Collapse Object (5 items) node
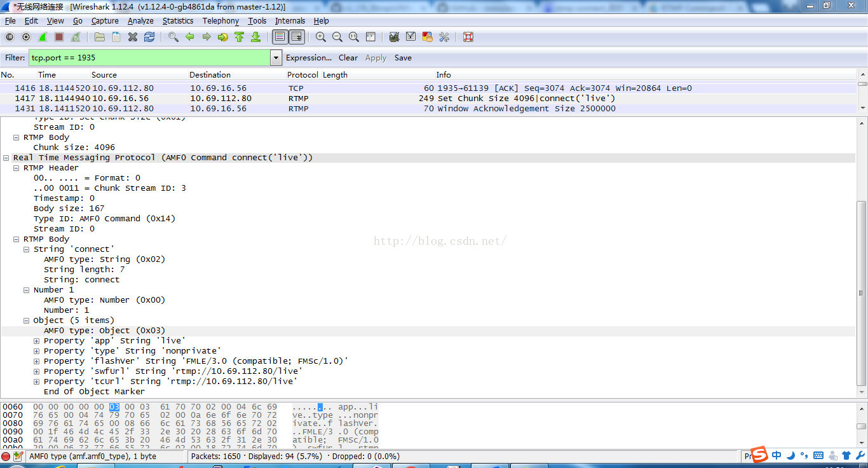This screenshot has height=468, width=868. click(x=27, y=320)
